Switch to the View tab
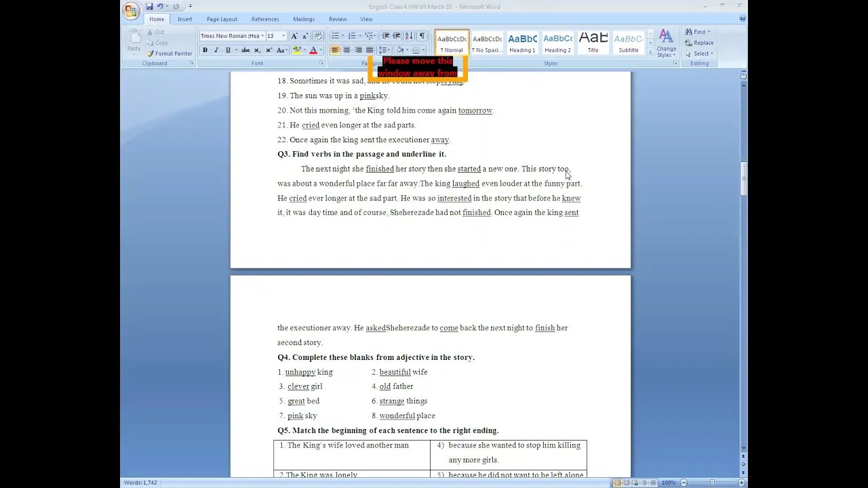Screen dimensions: 868x488 click(x=366, y=19)
